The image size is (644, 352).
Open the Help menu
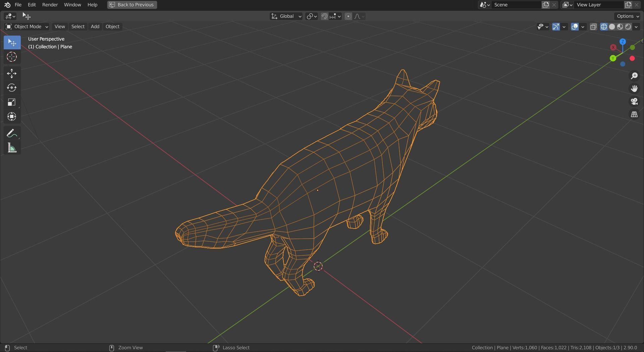click(x=92, y=5)
